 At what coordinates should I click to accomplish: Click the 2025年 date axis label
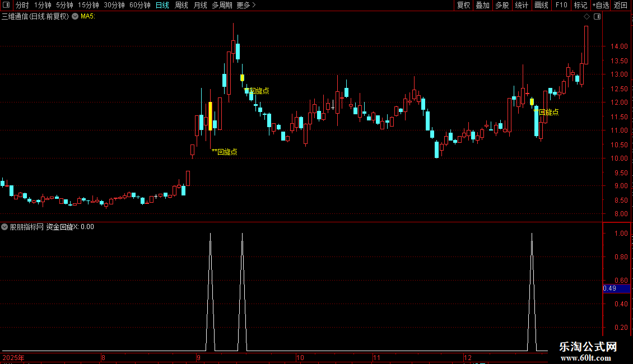coord(13,357)
